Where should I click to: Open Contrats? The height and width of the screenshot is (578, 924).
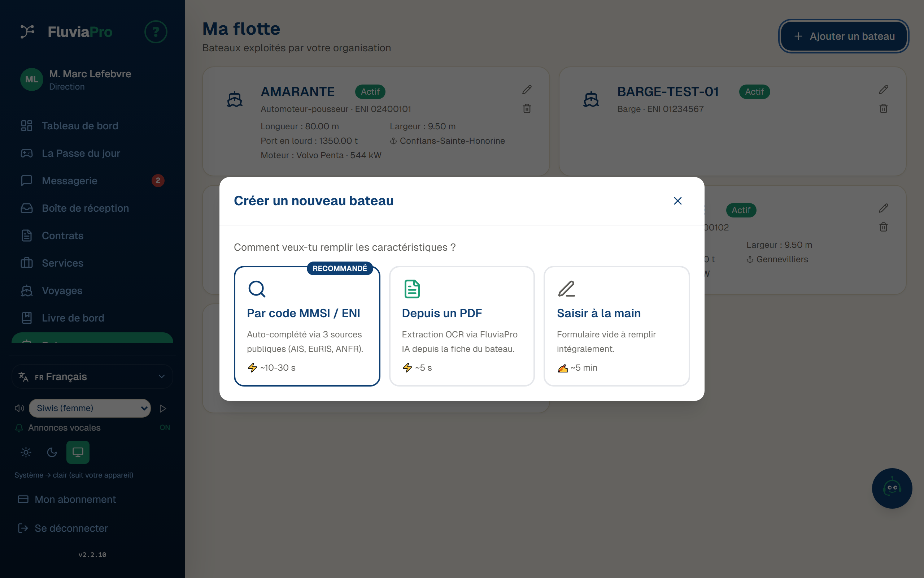(x=92, y=236)
